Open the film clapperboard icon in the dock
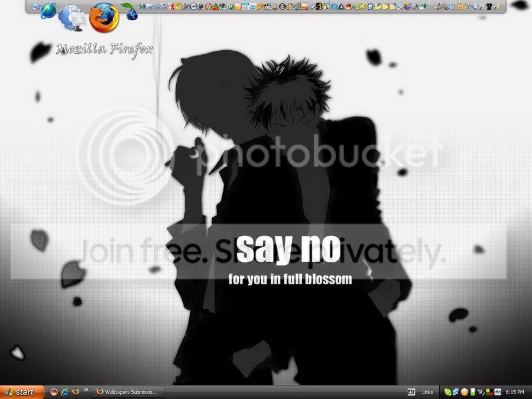This screenshot has height=399, width=532. click(267, 7)
